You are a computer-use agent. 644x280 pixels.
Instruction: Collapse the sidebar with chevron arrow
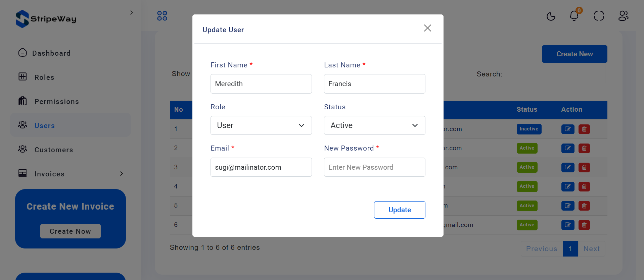(132, 13)
